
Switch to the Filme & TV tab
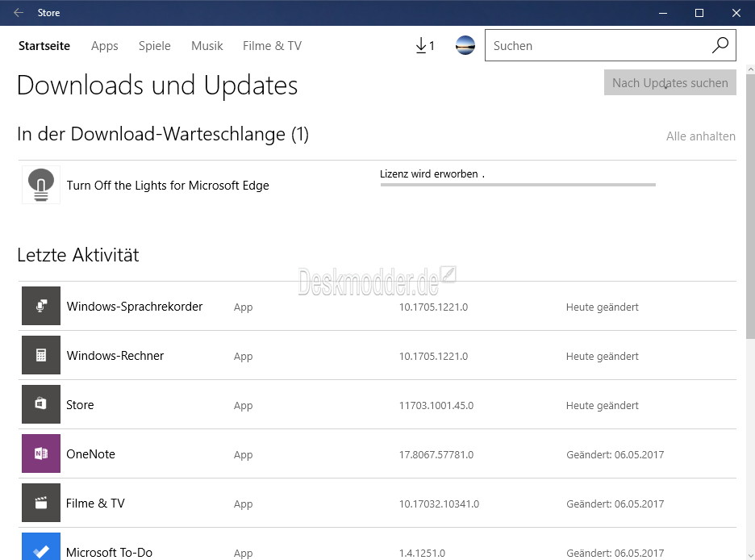point(272,46)
